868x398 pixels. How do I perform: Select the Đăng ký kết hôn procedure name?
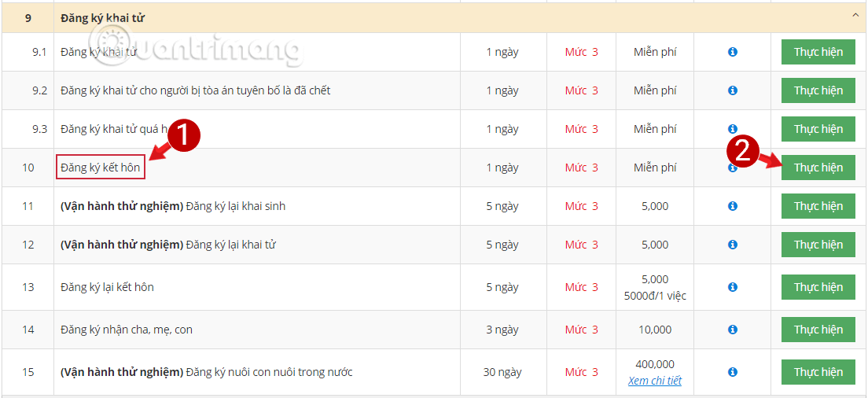(100, 168)
